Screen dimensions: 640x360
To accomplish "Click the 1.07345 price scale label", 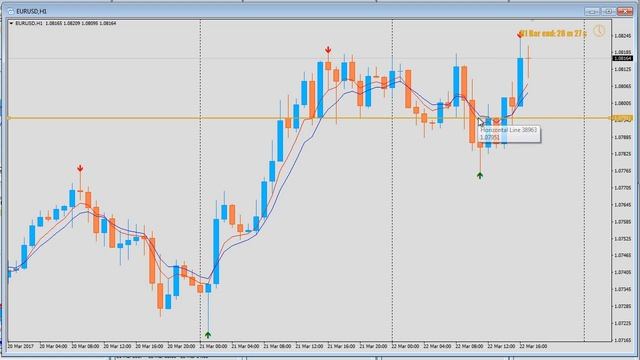I will [622, 289].
